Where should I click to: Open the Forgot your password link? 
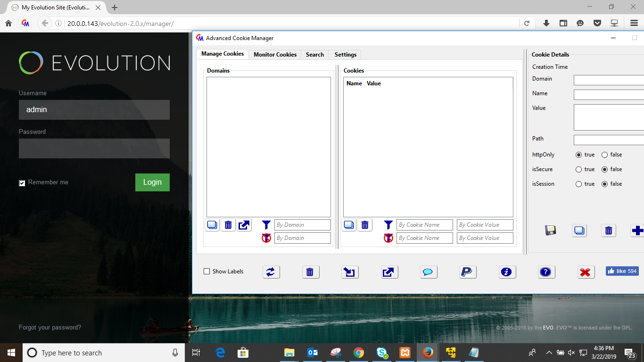(50, 327)
